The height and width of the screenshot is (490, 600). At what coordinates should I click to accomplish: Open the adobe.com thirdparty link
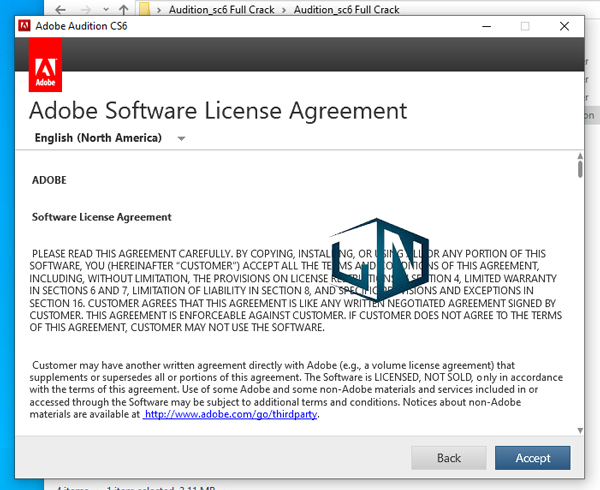coord(231,414)
